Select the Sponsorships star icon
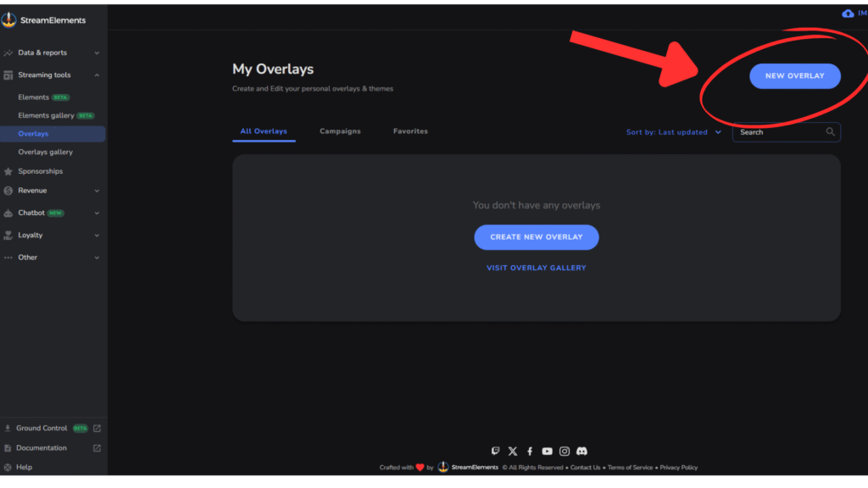The height and width of the screenshot is (488, 868). tap(8, 170)
